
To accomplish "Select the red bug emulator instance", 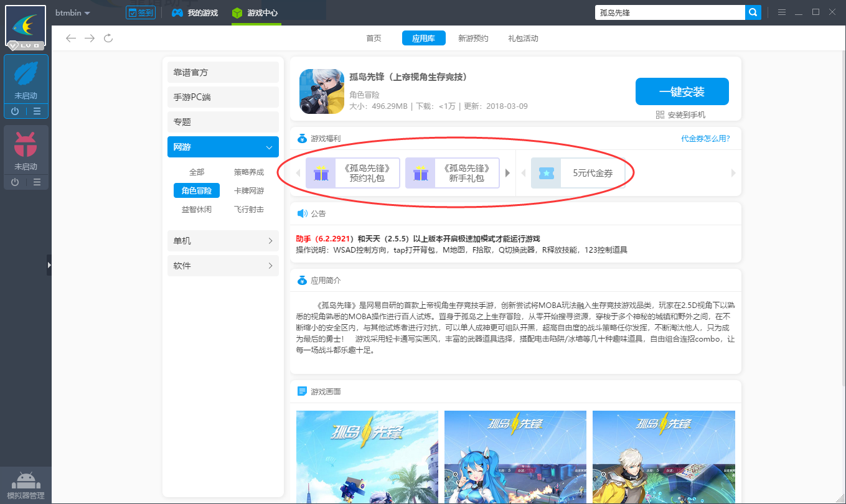I will pyautogui.click(x=26, y=150).
